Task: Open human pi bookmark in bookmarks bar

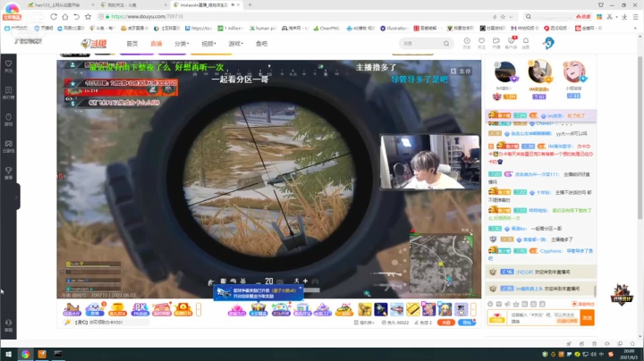Action: (263, 29)
